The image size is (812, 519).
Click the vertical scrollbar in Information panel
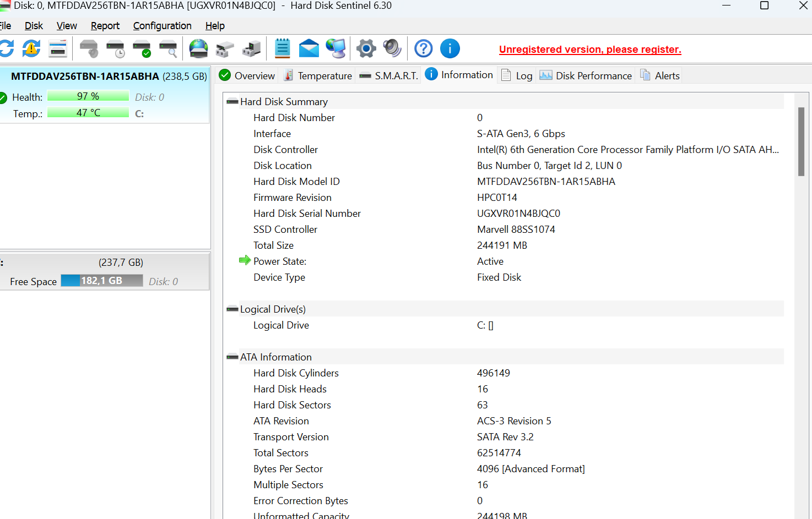point(801,142)
